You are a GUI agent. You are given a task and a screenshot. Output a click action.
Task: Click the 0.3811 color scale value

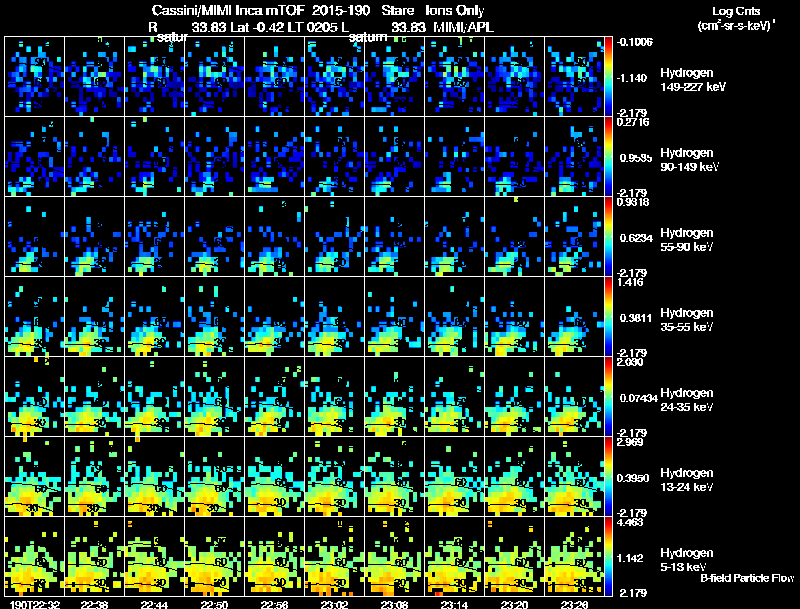pos(636,318)
